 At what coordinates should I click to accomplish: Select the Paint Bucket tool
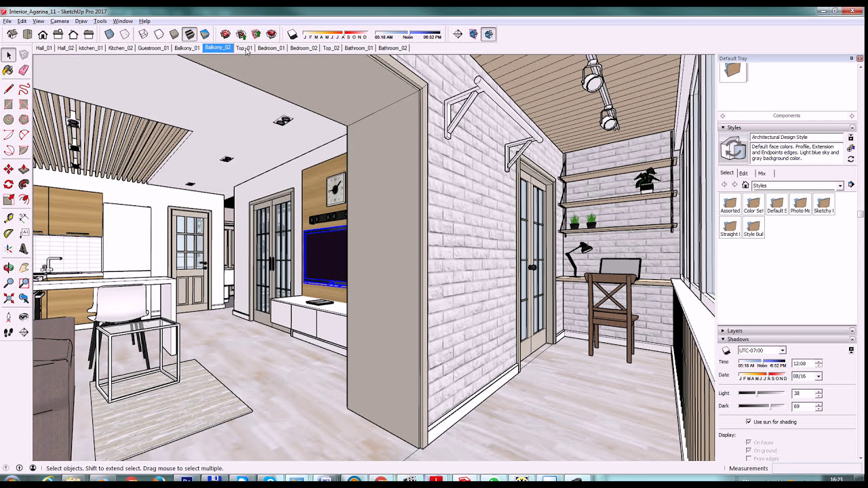point(8,70)
